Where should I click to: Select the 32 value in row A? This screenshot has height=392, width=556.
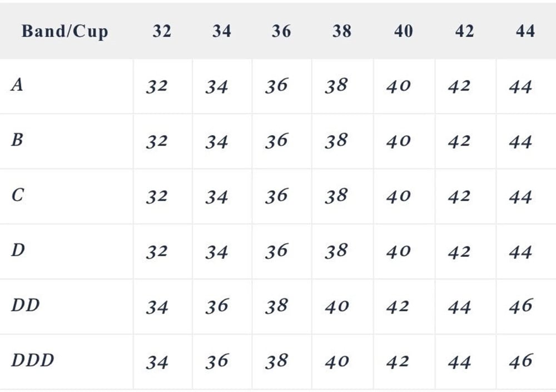pos(157,87)
